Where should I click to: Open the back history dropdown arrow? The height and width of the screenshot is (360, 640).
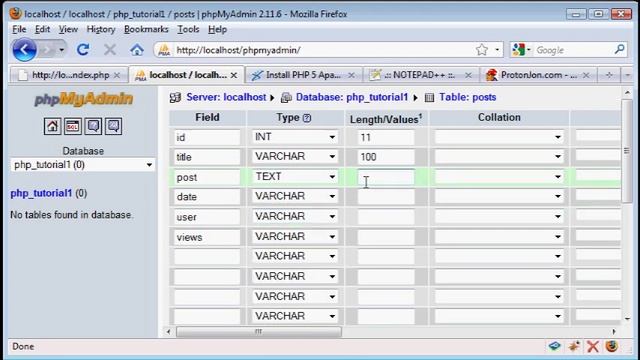(x=62, y=50)
